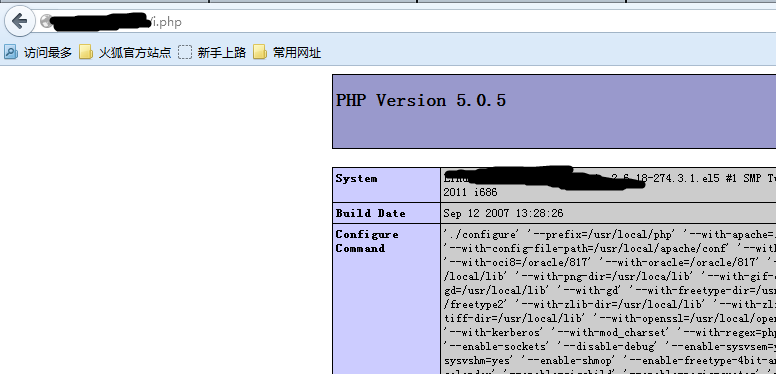
Task: Click the 2011 i686 text in System row
Action: [470, 192]
